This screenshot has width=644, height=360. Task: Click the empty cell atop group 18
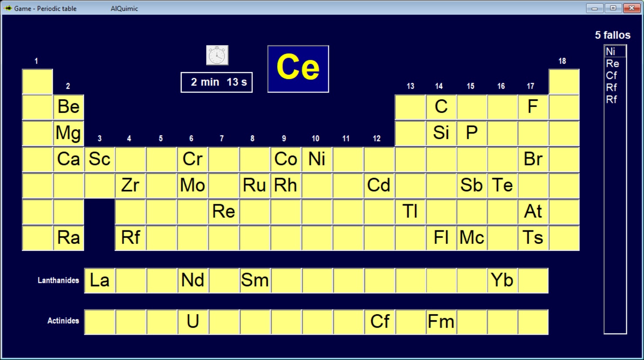click(564, 82)
